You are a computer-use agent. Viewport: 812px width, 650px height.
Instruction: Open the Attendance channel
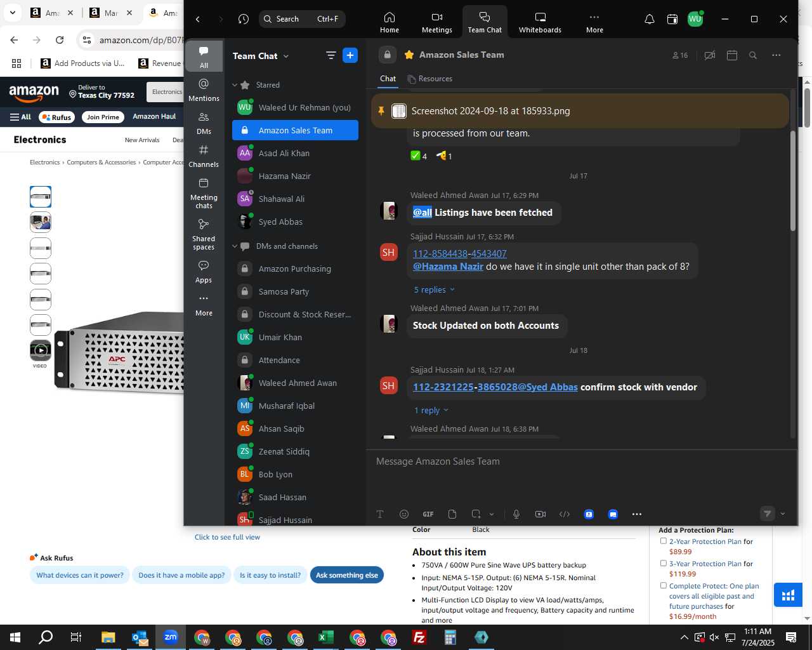pos(295,361)
